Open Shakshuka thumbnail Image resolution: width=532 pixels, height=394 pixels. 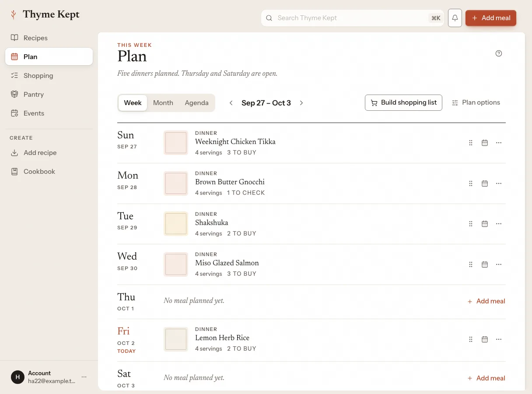[176, 224]
